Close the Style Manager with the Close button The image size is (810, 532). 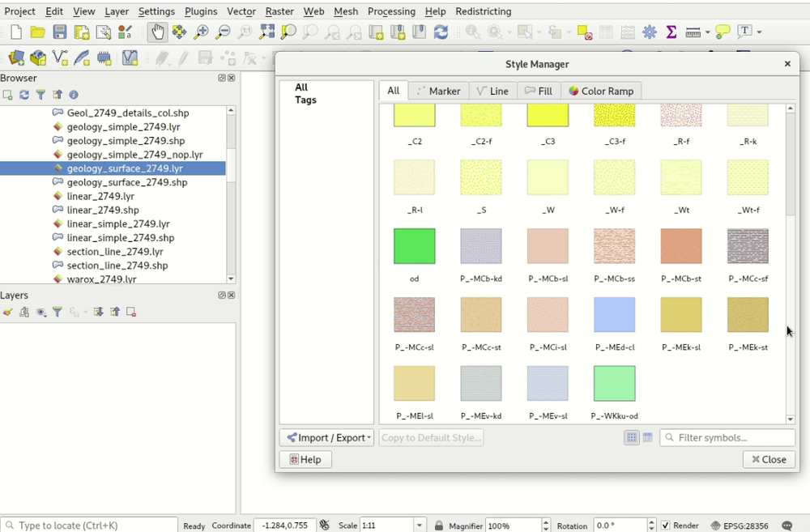(768, 459)
